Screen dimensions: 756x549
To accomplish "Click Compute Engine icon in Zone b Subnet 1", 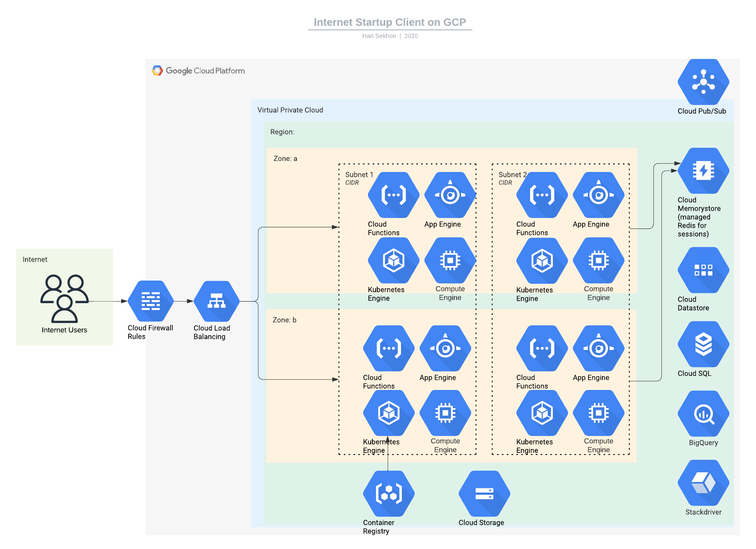I will click(445, 413).
